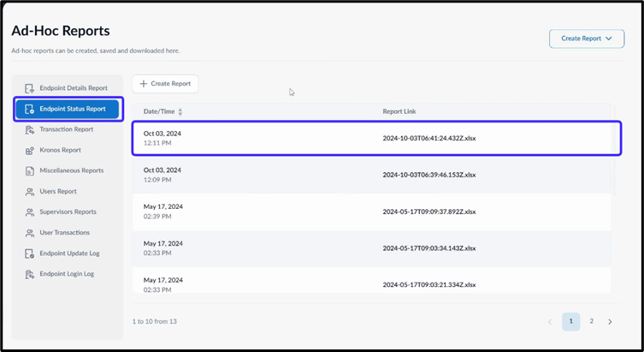The height and width of the screenshot is (352, 644).
Task: Click the May 17, 2024 02:39 PM cell
Action: click(163, 212)
